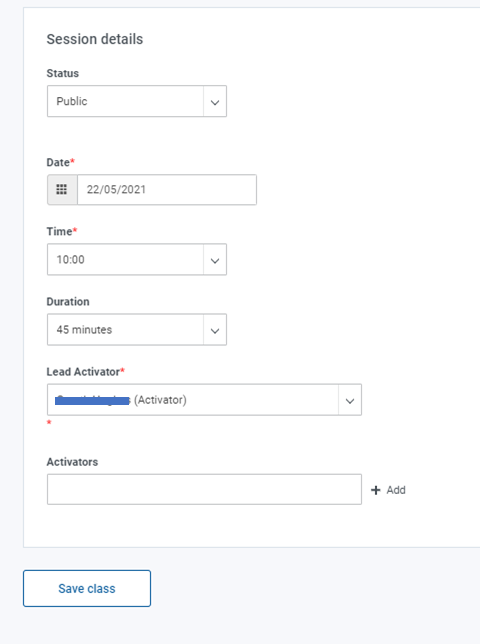Click the Activators field label
This screenshot has width=480, height=644.
coord(72,462)
